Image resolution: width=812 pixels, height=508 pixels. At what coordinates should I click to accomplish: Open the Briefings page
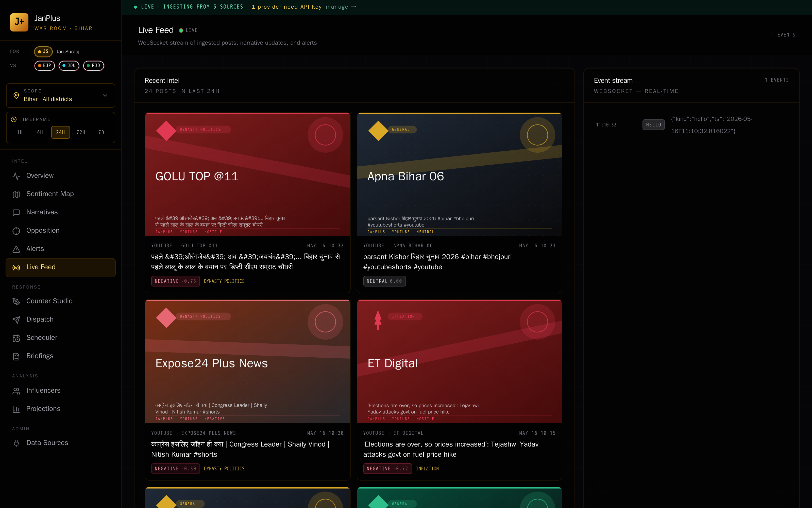(61, 356)
